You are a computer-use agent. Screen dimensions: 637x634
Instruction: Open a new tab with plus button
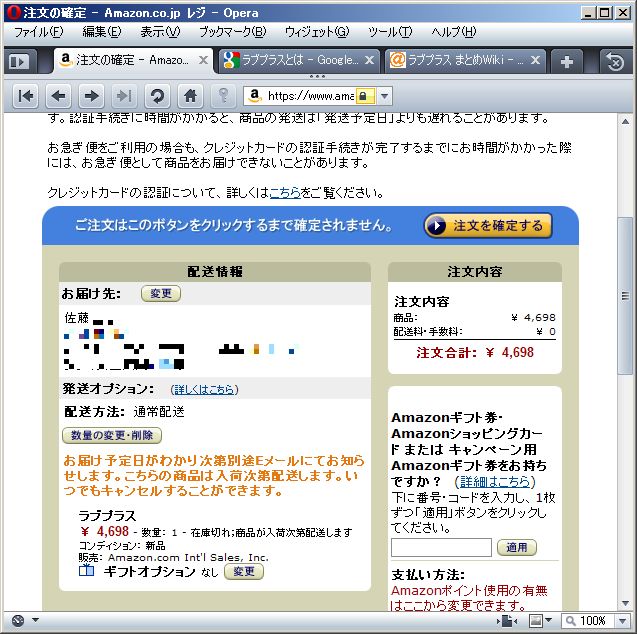point(567,61)
